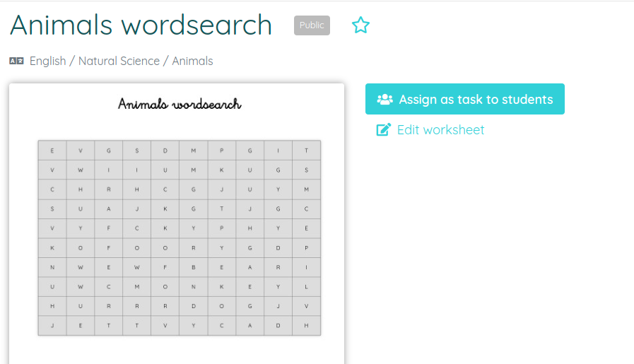Click the language icon beside English
This screenshot has width=634, height=364.
point(16,61)
